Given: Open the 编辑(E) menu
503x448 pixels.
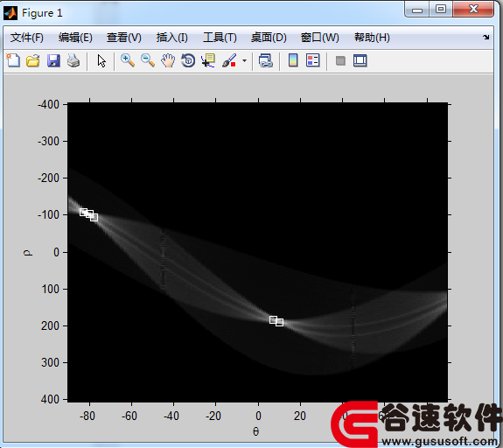Looking at the screenshot, I should point(75,38).
